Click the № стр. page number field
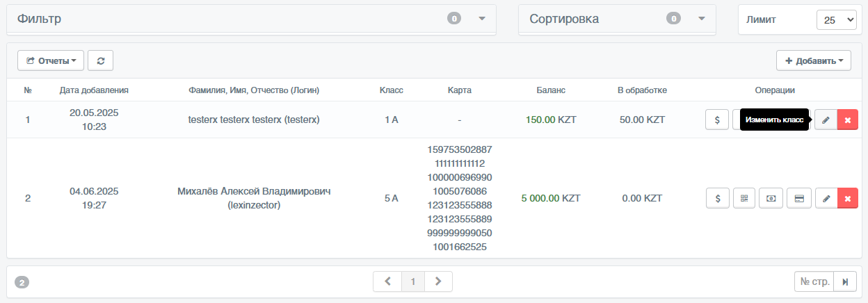 pos(814,281)
